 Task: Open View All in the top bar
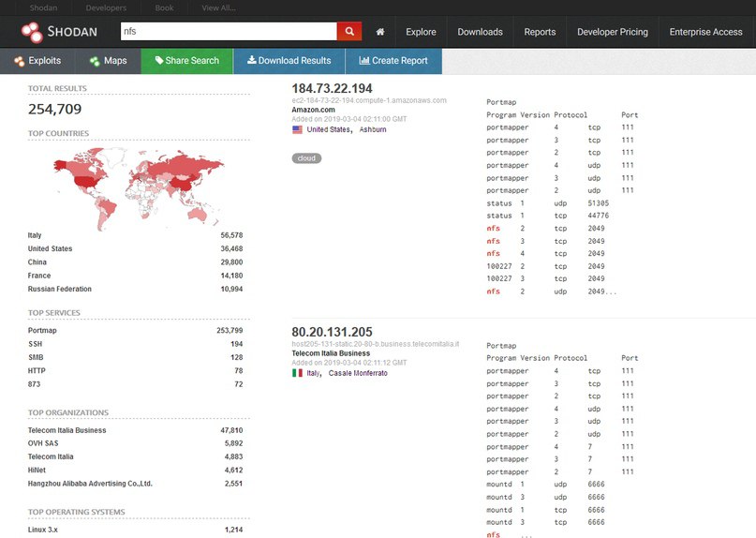pyautogui.click(x=219, y=7)
